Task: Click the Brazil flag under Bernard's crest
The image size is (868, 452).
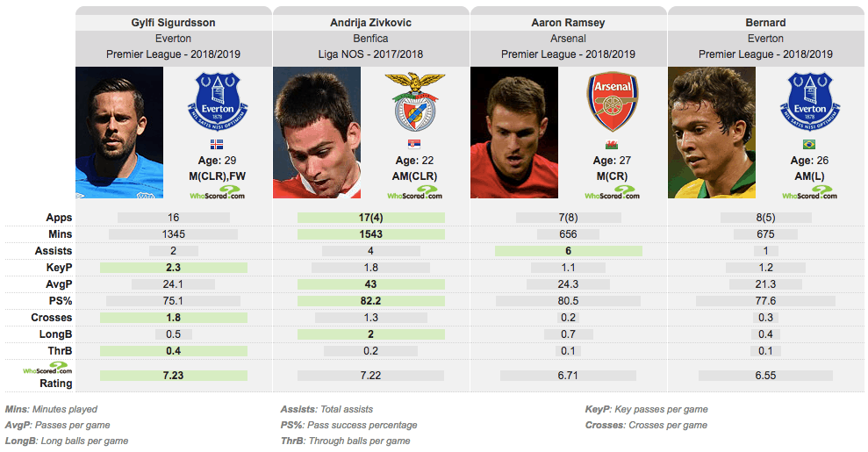Action: click(x=809, y=145)
